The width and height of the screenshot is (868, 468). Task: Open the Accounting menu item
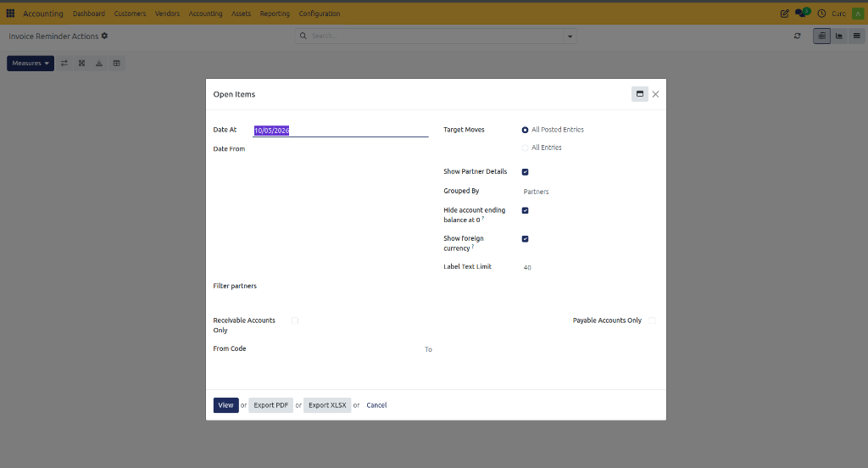pyautogui.click(x=205, y=14)
